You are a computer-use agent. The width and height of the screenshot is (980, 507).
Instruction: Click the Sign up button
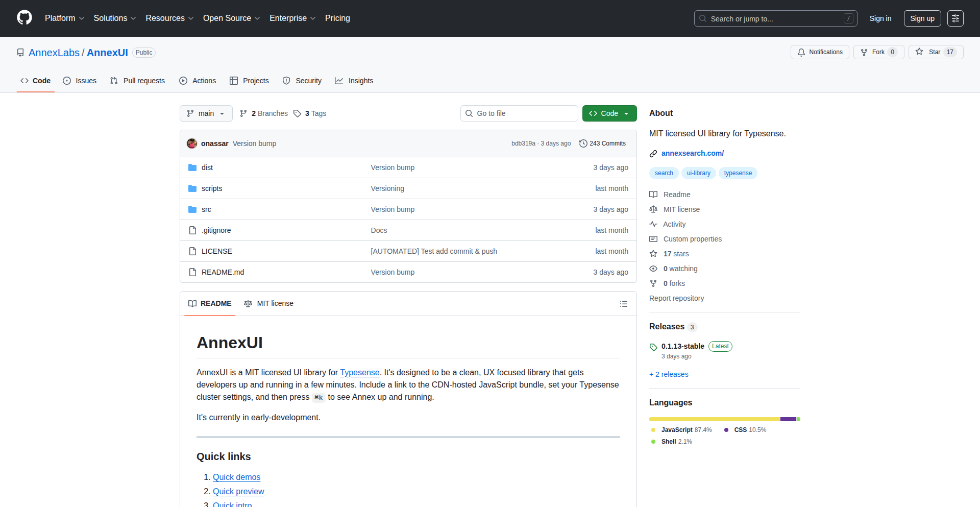(922, 18)
